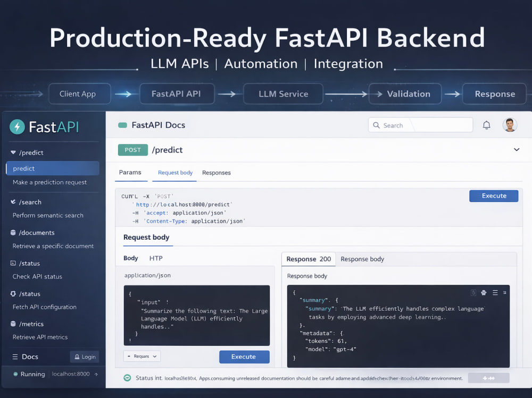Click the gray button at status bar right
The height and width of the screenshot is (398, 532).
tap(488, 378)
